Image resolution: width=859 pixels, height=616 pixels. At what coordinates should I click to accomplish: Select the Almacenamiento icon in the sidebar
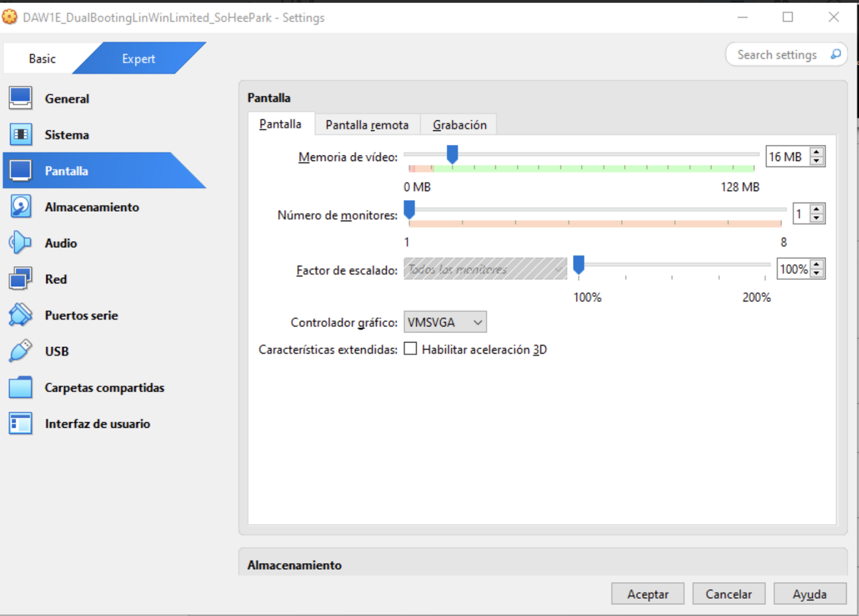[x=92, y=207]
